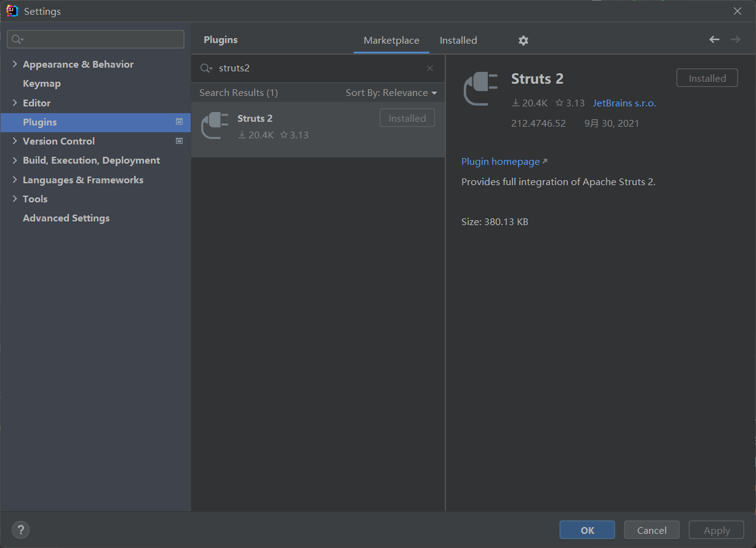This screenshot has width=756, height=548.
Task: Click the Apache Struts 2 description text
Action: [559, 182]
